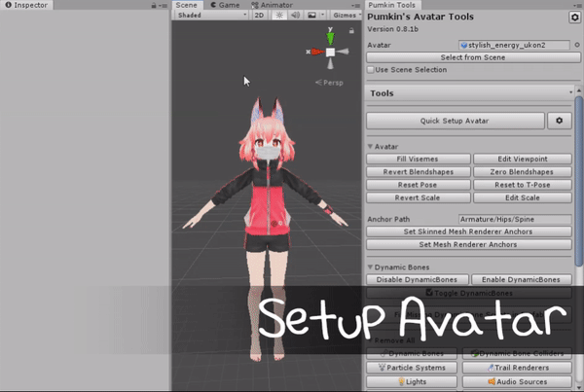Open Pumkin Tools settings gear at top
Image resolution: width=584 pixels, height=392 pixels.
coord(573,18)
